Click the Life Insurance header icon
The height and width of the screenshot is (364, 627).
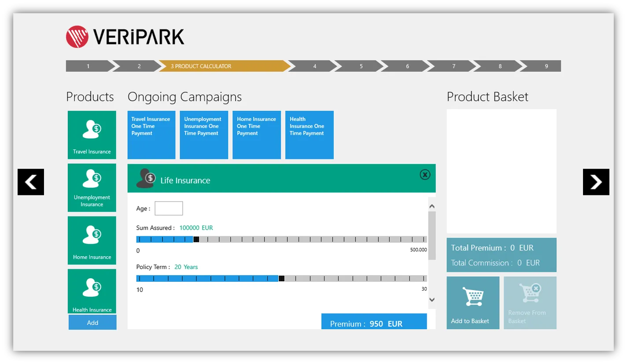pyautogui.click(x=146, y=178)
